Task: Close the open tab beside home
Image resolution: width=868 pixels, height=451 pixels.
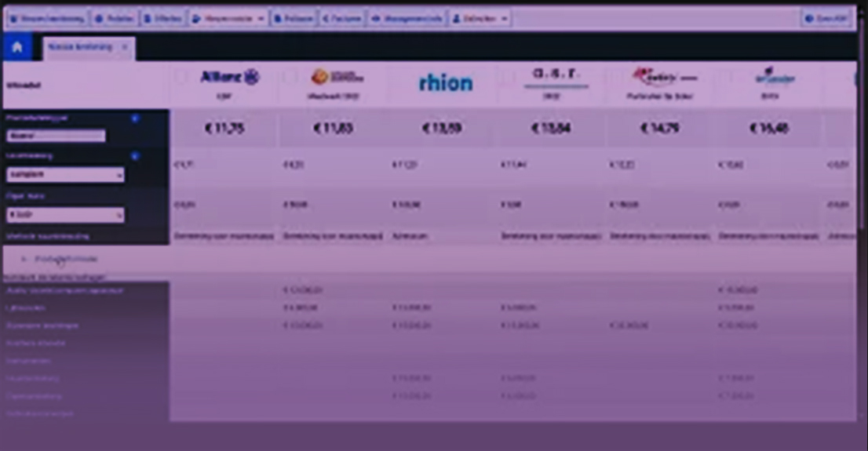Action: tap(125, 47)
